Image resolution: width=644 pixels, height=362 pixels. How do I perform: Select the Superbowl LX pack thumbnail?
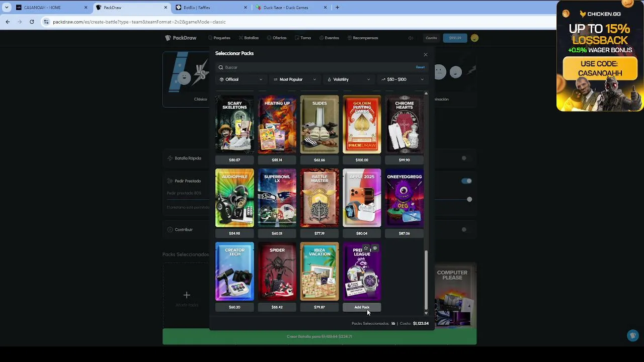pyautogui.click(x=277, y=198)
